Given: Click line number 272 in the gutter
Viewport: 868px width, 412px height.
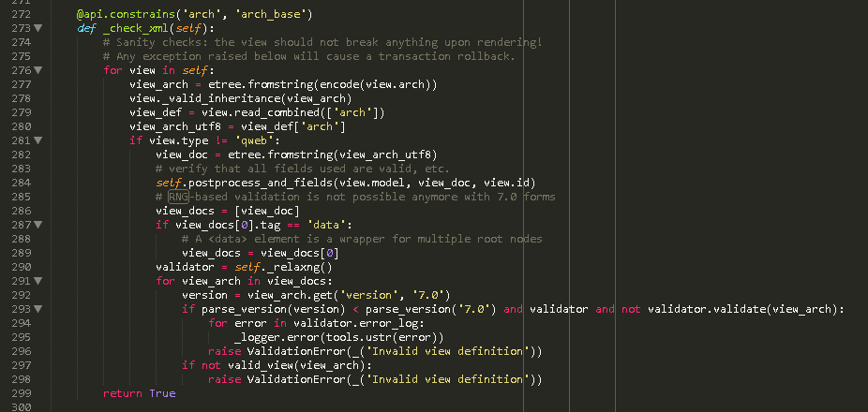Looking at the screenshot, I should [21, 14].
